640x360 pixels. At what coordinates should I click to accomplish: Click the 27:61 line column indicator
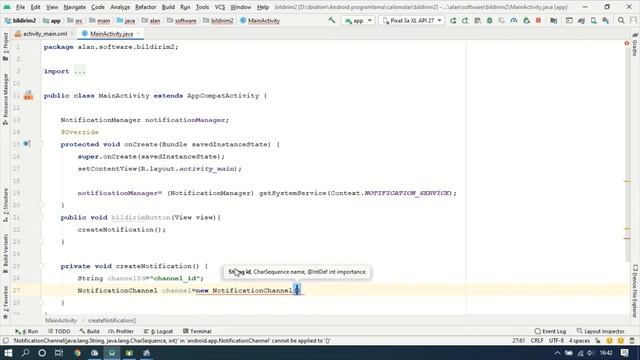coord(519,340)
